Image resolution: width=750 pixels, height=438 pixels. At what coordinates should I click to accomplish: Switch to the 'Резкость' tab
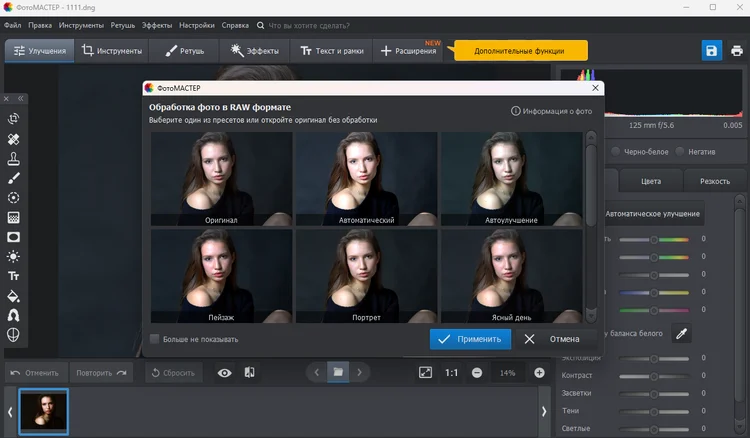(x=714, y=181)
